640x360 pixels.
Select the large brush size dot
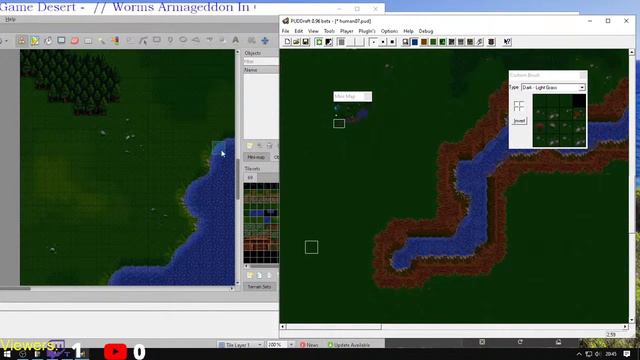pos(392,42)
